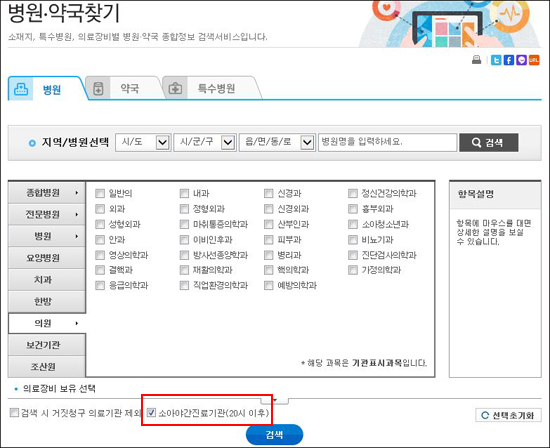Share page via Twitter icon
Screen dimensions: 550x448
click(x=496, y=60)
